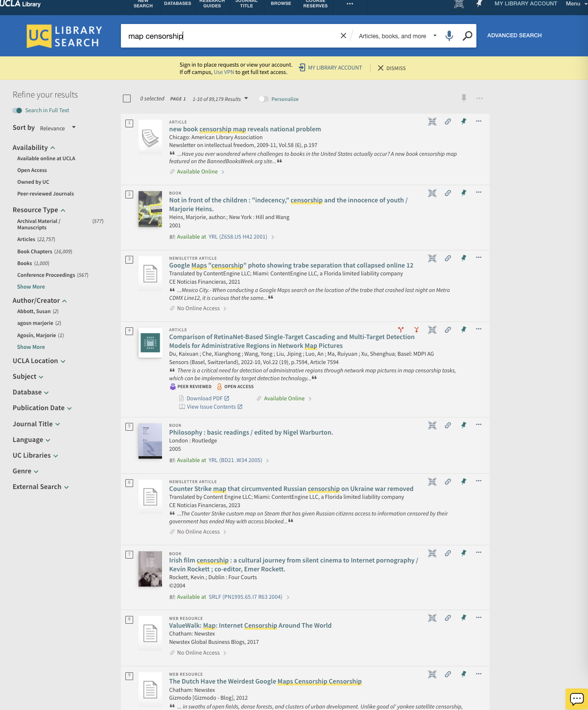Screen dimensions: 588x710
Task: Select checkbox for result number 5
Action: tap(129, 427)
